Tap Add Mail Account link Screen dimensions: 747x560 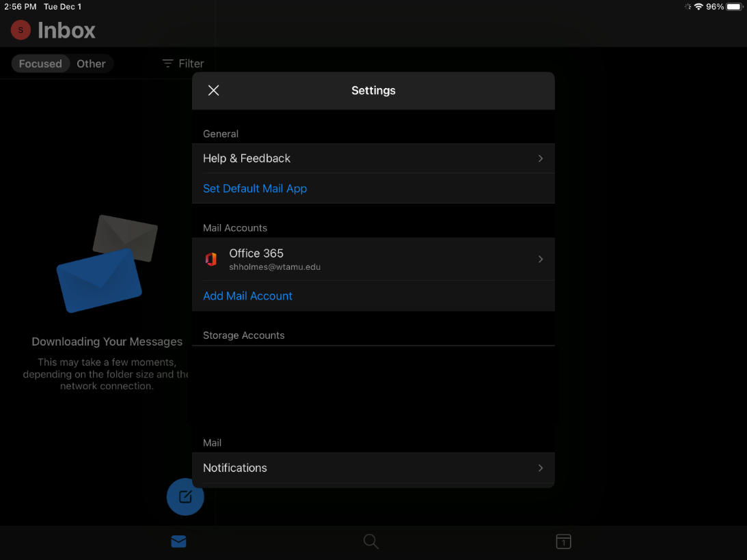[x=247, y=296]
